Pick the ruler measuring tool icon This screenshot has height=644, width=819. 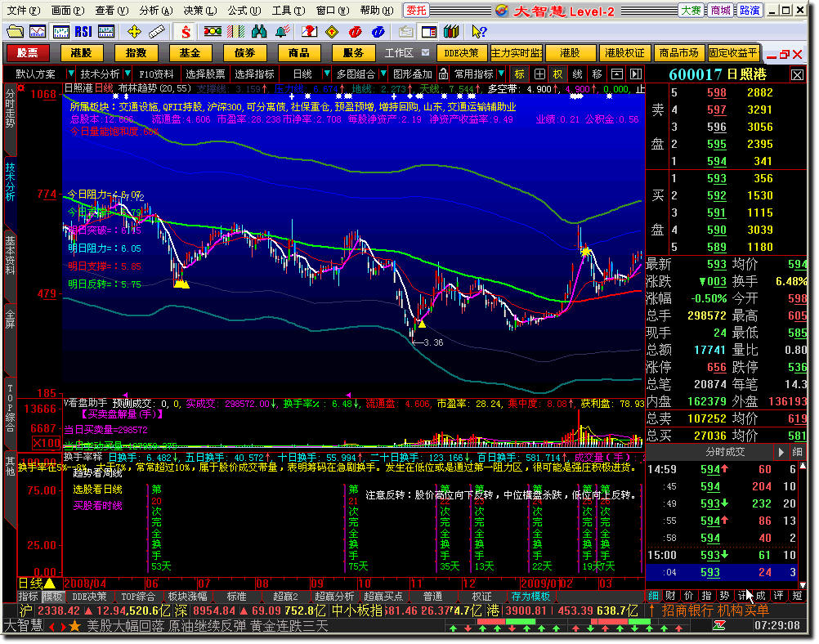point(157,32)
